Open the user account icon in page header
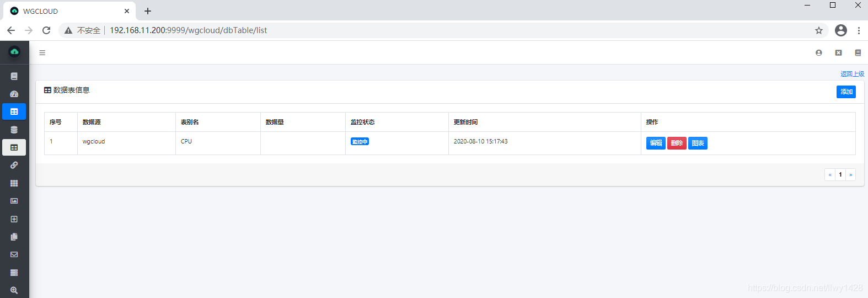Viewport: 868px width, 298px height. pyautogui.click(x=819, y=53)
